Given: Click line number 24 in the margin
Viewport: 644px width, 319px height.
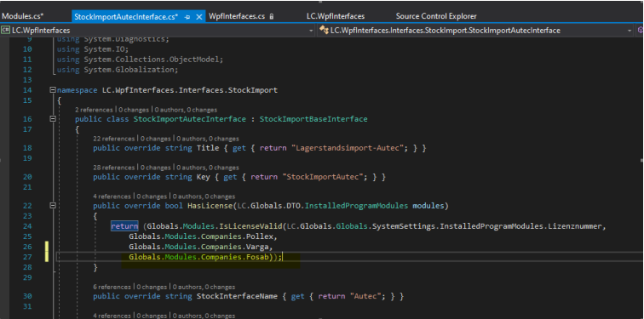Looking at the screenshot, I should [x=27, y=226].
